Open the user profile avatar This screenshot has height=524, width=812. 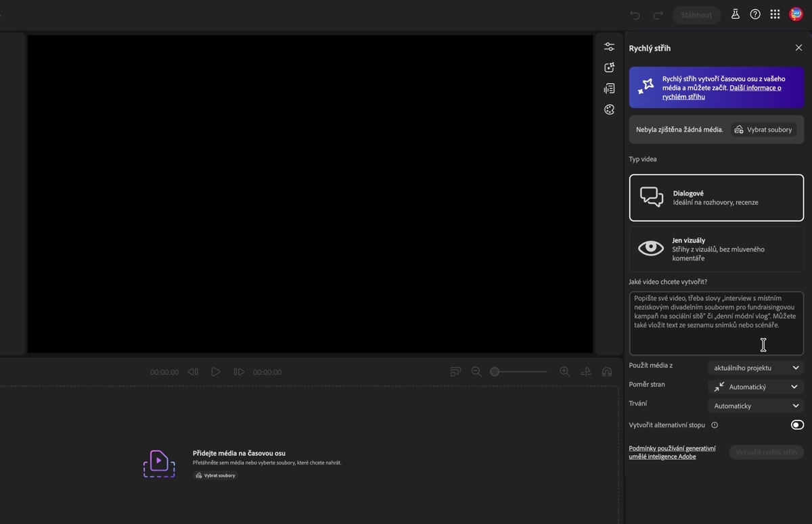[x=796, y=14]
